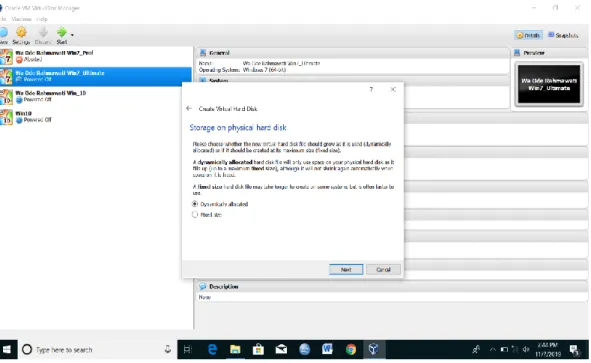Click the search box microphone icon

pos(168,350)
